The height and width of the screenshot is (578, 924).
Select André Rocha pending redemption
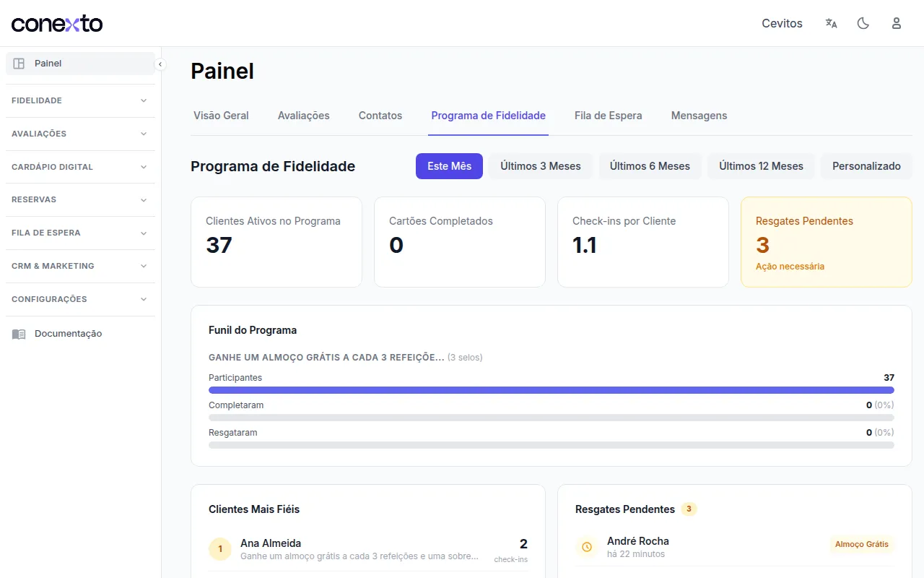(x=735, y=548)
